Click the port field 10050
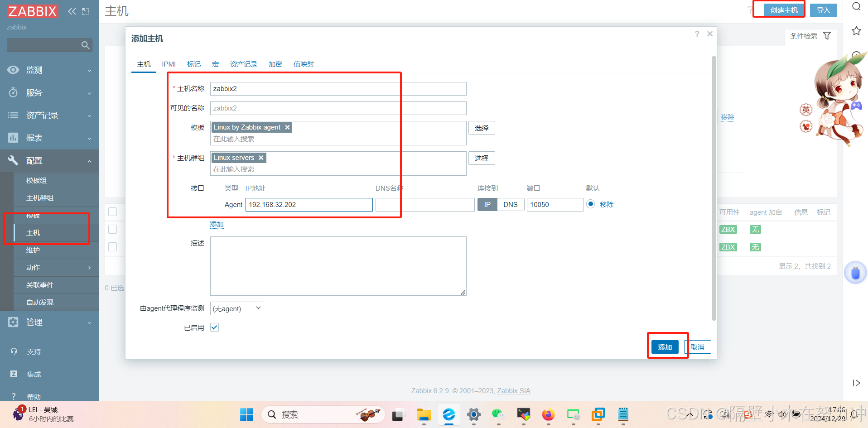The image size is (868, 428). 555,205
